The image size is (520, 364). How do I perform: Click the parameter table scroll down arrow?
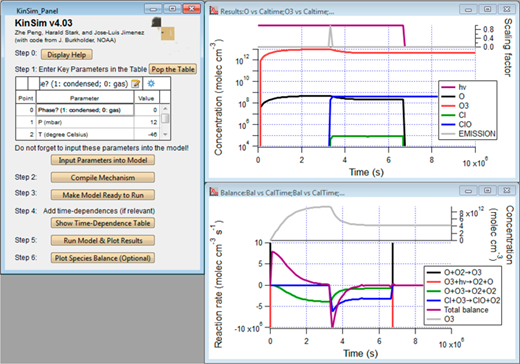165,134
